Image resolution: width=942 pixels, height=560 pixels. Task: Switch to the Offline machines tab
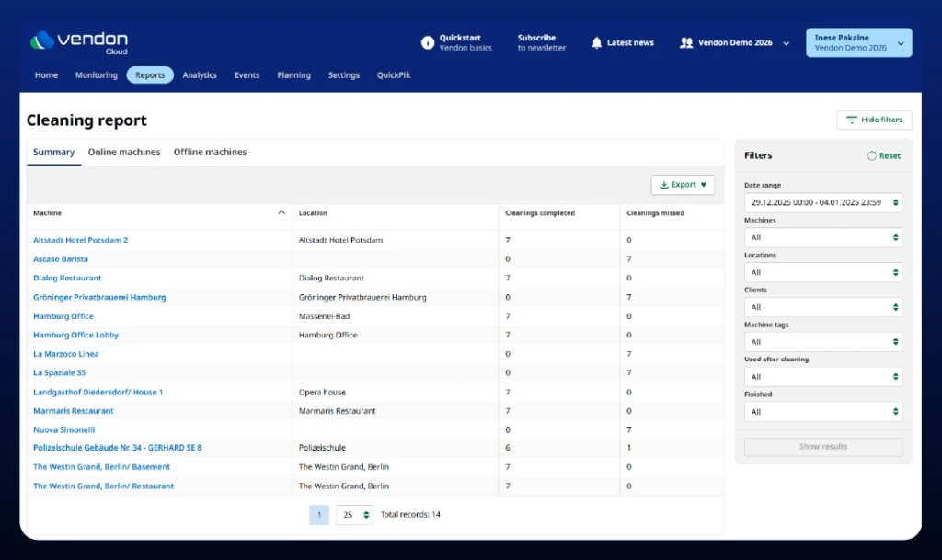point(210,153)
